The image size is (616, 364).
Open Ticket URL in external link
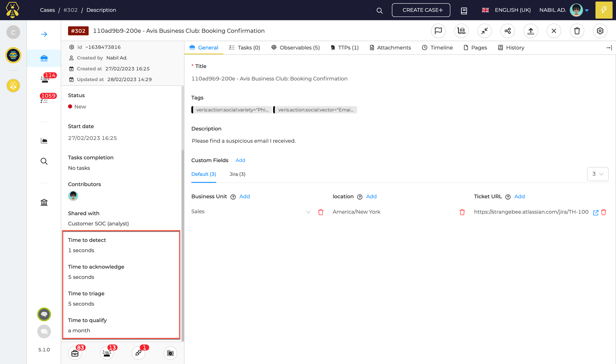pos(596,212)
